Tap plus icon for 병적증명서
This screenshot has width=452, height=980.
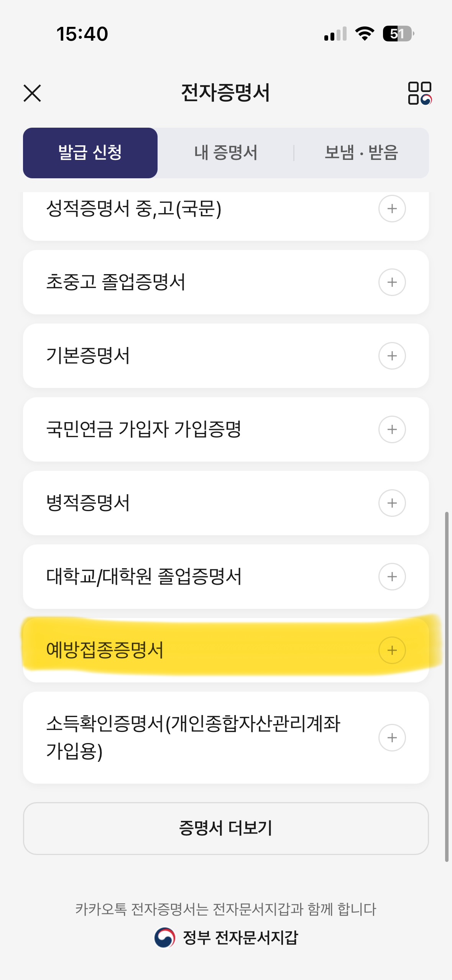(392, 503)
